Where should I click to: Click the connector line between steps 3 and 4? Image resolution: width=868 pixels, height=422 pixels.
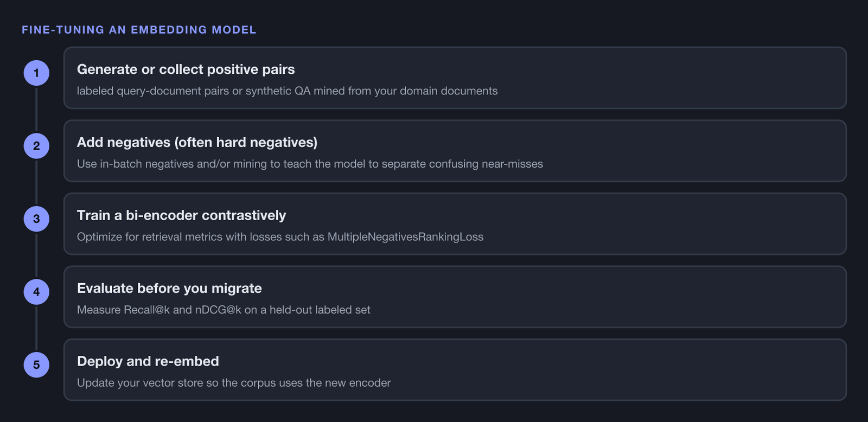pyautogui.click(x=36, y=255)
